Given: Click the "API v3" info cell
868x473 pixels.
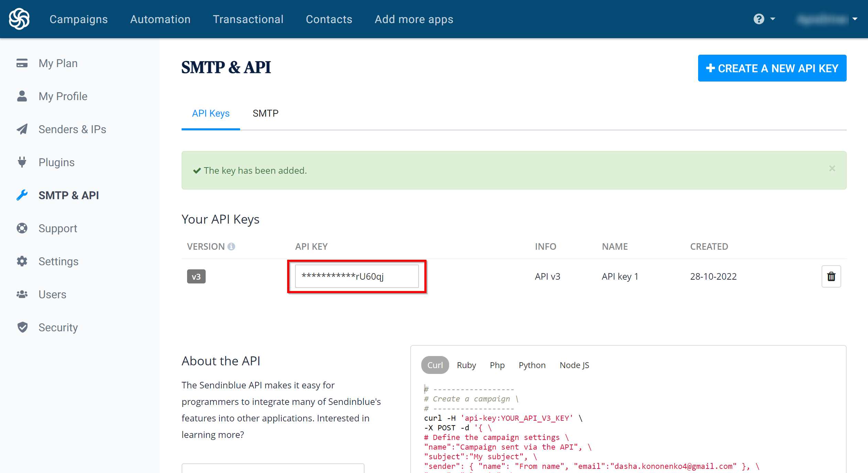Looking at the screenshot, I should [547, 277].
